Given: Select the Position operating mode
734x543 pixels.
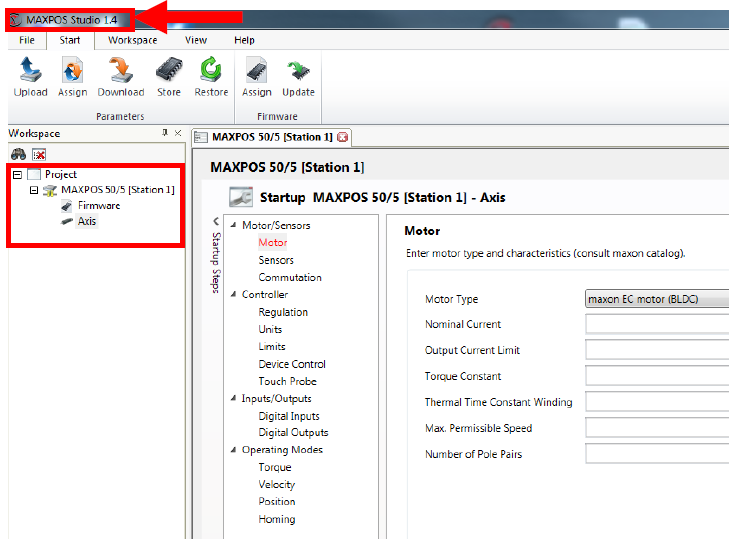Looking at the screenshot, I should click(x=277, y=501).
